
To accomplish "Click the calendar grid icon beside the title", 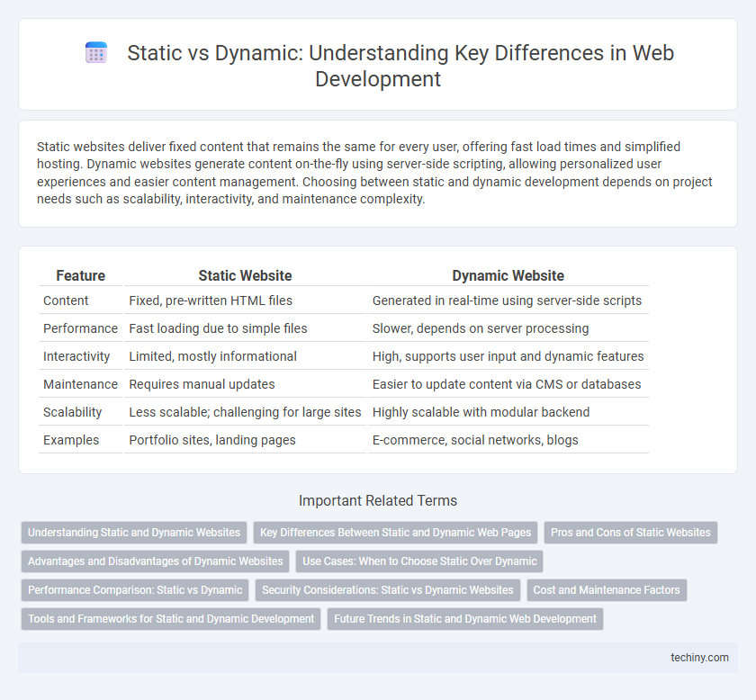I will (x=96, y=52).
